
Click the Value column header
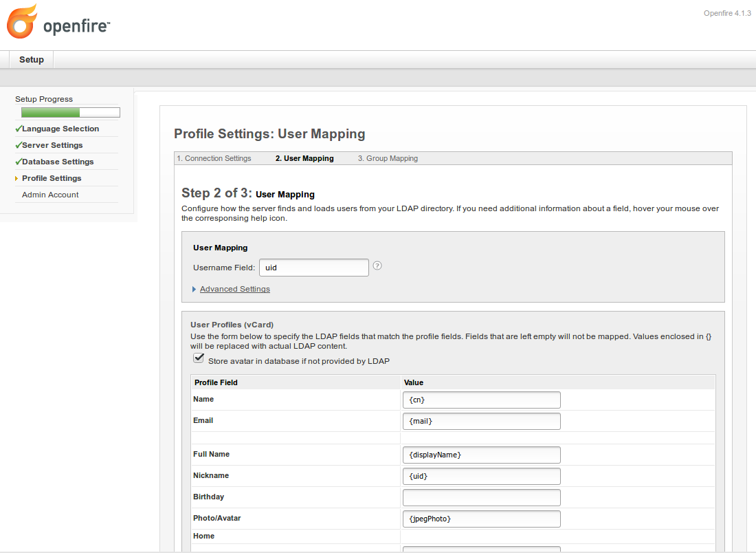(414, 382)
